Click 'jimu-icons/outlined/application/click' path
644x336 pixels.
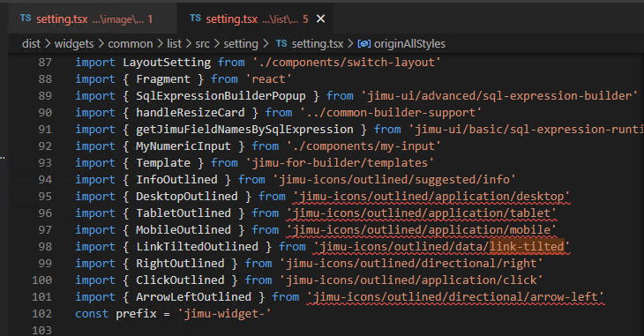411,280
